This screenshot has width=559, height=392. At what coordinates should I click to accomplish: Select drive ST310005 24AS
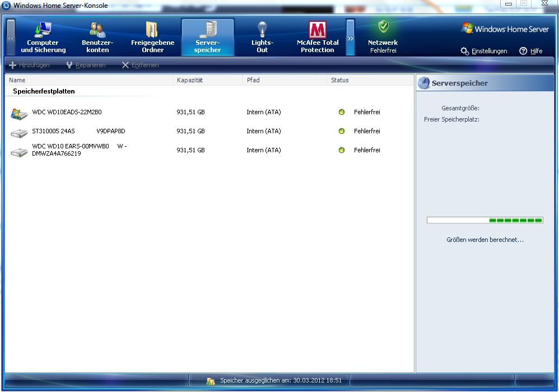[x=209, y=131]
